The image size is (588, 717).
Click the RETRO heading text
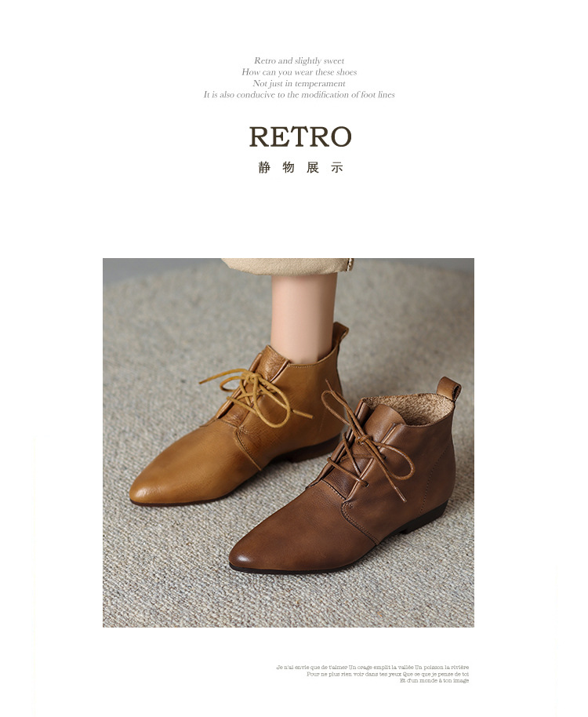[x=300, y=136]
